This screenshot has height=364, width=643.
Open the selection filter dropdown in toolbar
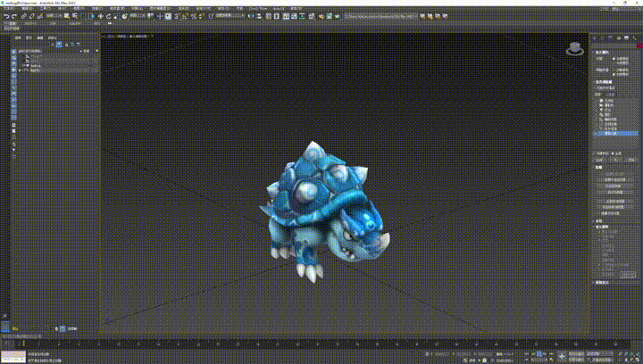[x=54, y=16]
